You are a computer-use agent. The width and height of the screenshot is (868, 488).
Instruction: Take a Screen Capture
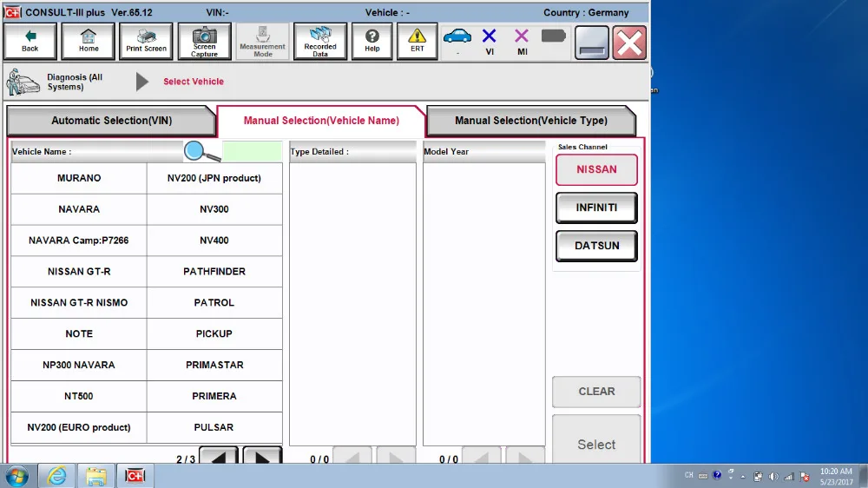[204, 41]
